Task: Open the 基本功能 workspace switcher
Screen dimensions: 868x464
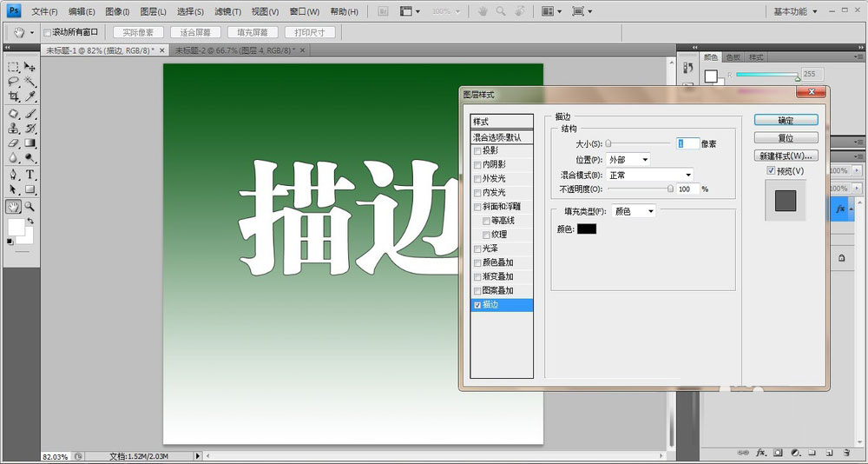Action: point(795,11)
